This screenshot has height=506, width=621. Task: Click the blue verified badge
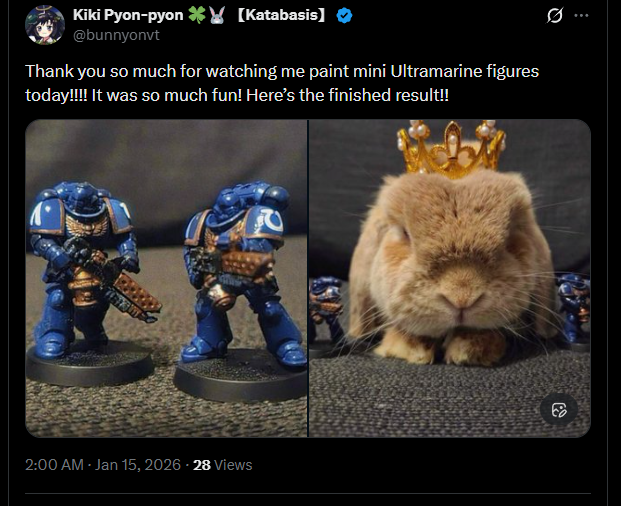click(x=344, y=15)
